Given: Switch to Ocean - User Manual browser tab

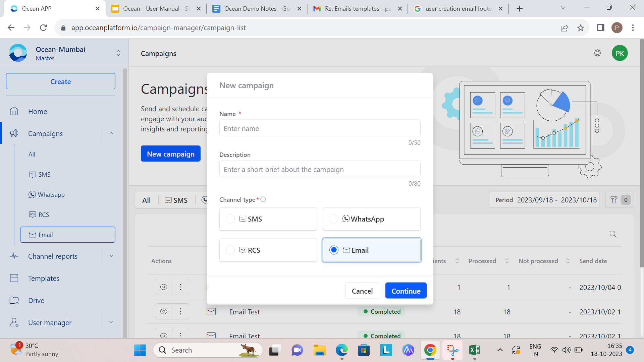Looking at the screenshot, I should coord(156,9).
